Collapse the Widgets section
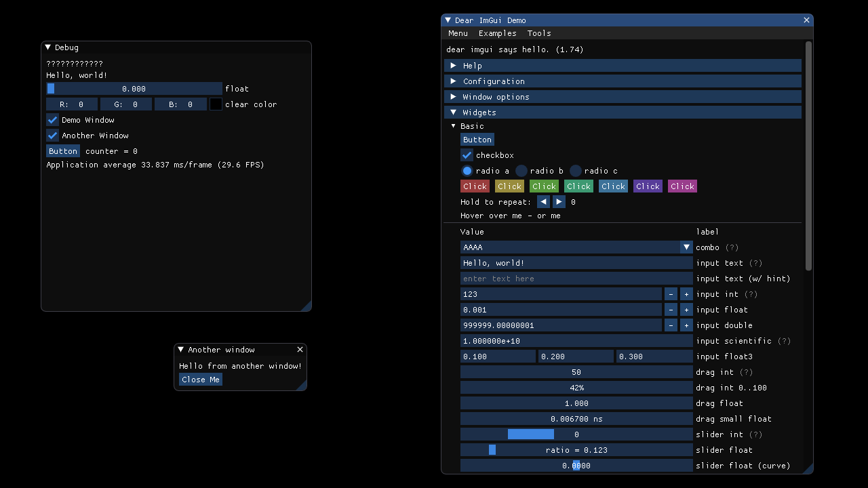868x488 pixels. pyautogui.click(x=623, y=113)
